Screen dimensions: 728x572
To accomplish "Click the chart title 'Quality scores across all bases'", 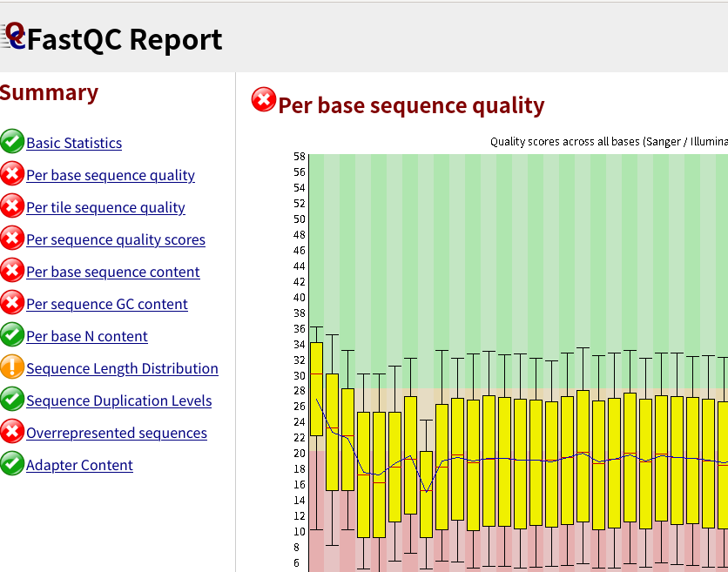I will coord(609,142).
